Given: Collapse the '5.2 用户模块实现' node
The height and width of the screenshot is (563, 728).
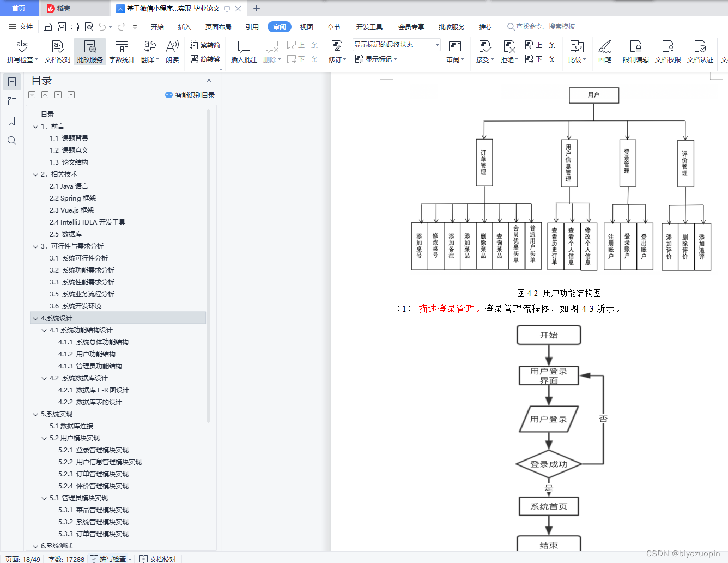Looking at the screenshot, I should [x=44, y=438].
